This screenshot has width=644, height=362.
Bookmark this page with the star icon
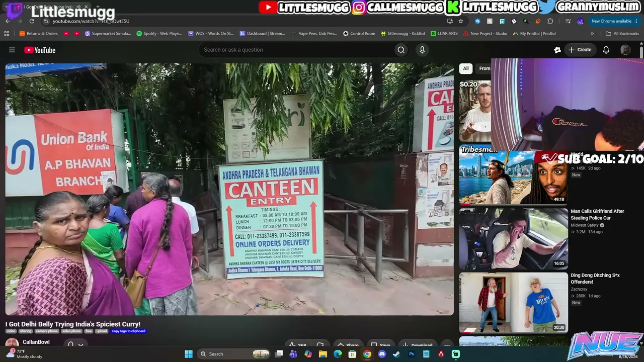(461, 21)
